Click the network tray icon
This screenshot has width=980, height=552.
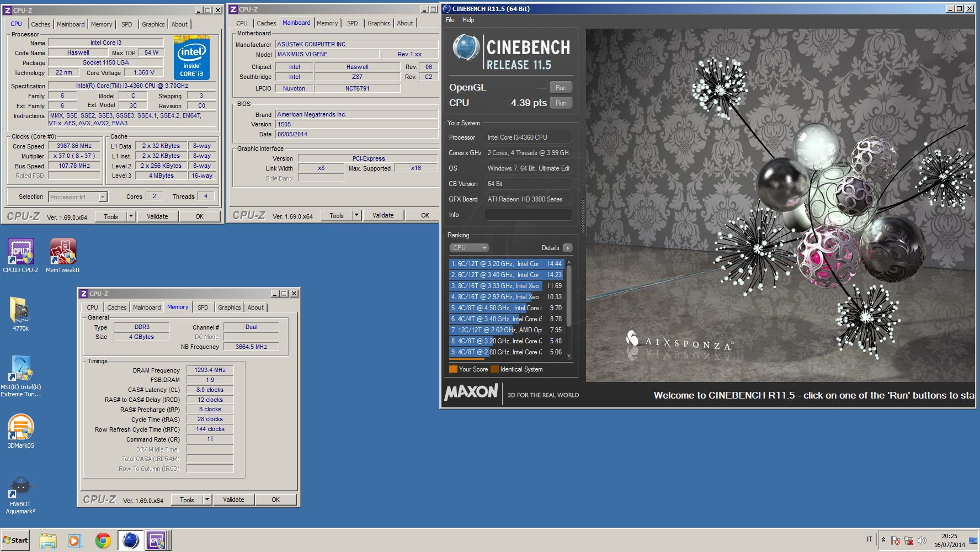tap(908, 540)
